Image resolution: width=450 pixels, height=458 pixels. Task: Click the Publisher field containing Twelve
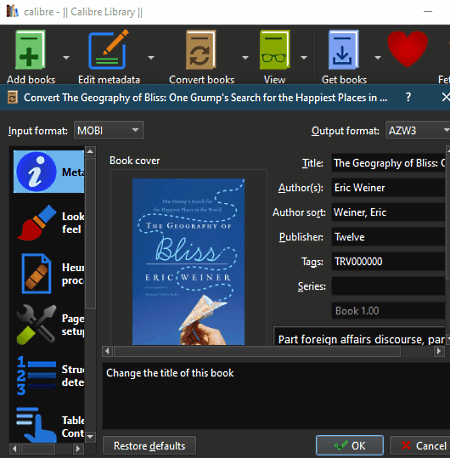point(388,237)
